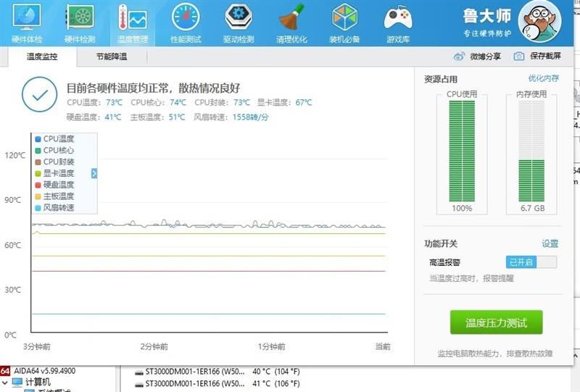
Task: Open 设置 settings link
Action: click(550, 243)
